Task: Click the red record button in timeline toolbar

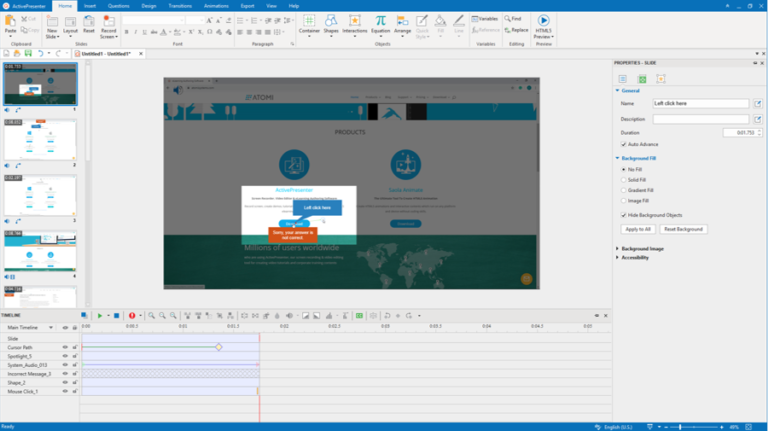Action: pos(132,316)
